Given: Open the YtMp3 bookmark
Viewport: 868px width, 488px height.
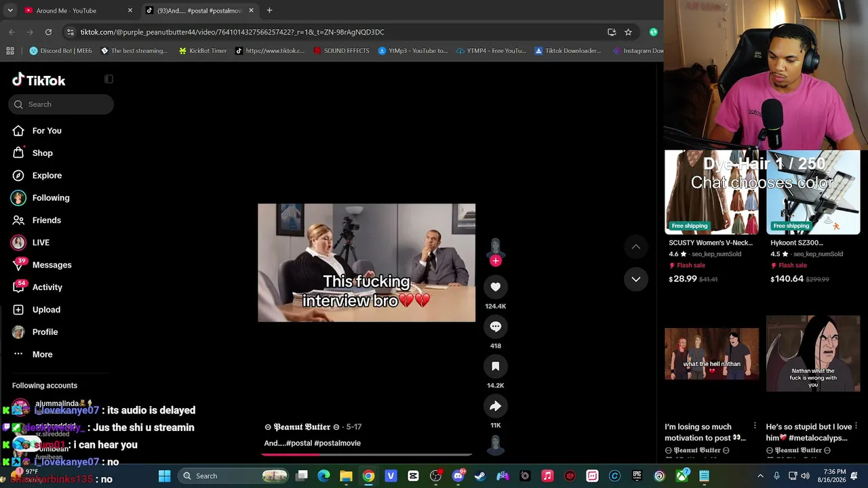Looking at the screenshot, I should [413, 51].
